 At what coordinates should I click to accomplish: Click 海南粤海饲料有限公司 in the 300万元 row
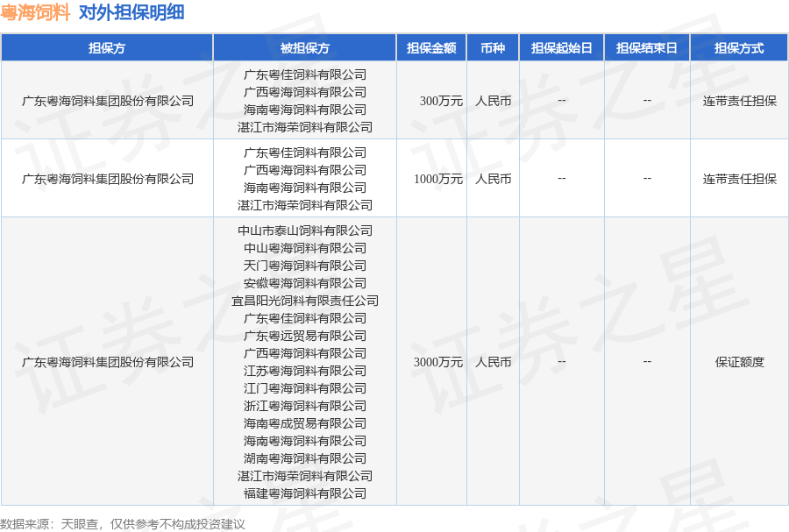305,110
